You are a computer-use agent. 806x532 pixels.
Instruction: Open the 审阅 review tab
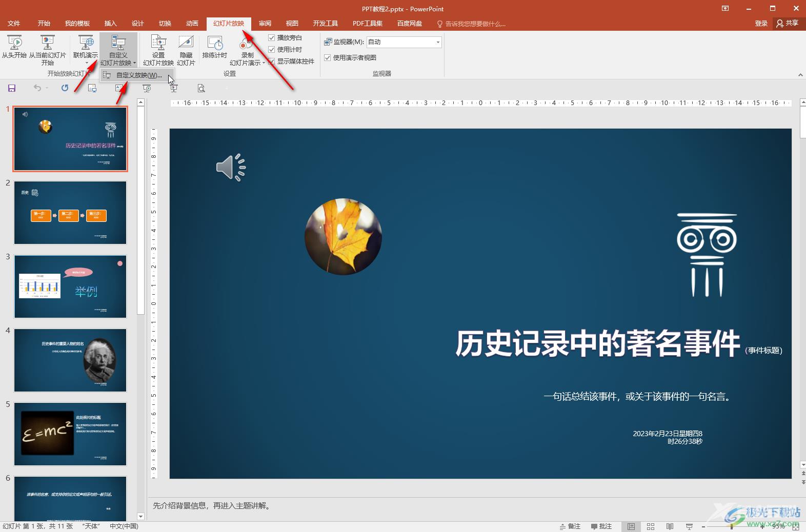[265, 23]
